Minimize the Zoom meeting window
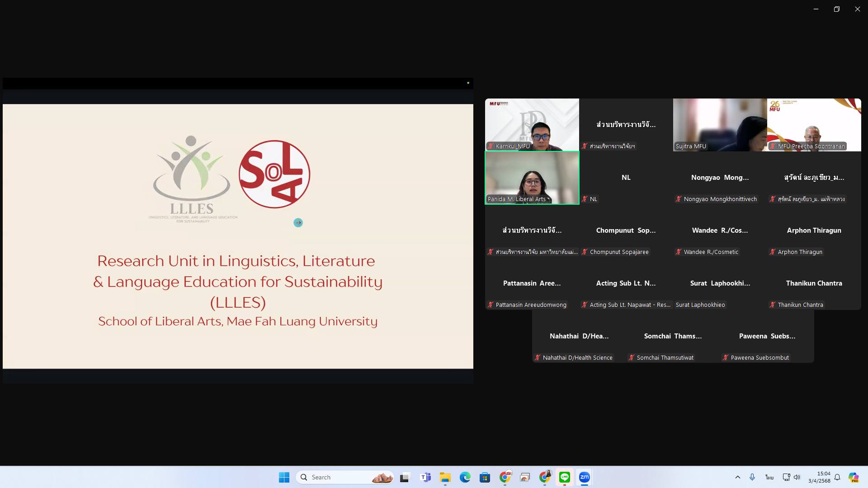This screenshot has width=868, height=488. (x=816, y=9)
